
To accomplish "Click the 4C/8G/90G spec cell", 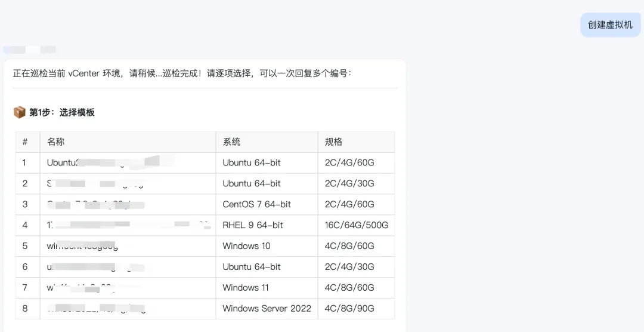I will [349, 309].
